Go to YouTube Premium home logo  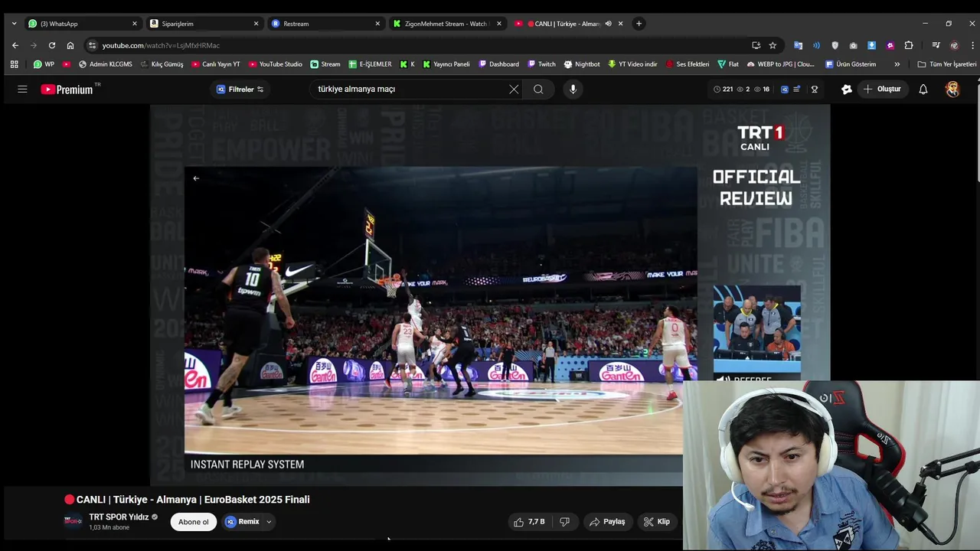pos(68,90)
